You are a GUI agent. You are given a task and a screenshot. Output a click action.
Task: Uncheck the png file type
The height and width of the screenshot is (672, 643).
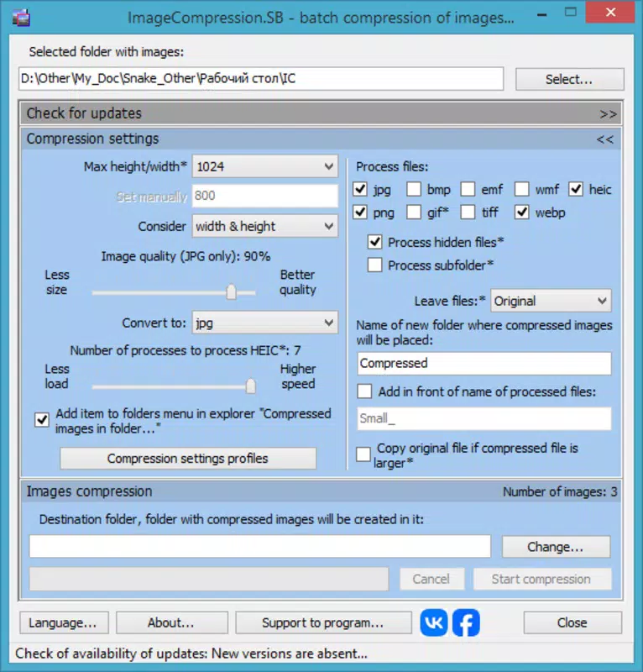click(x=360, y=213)
